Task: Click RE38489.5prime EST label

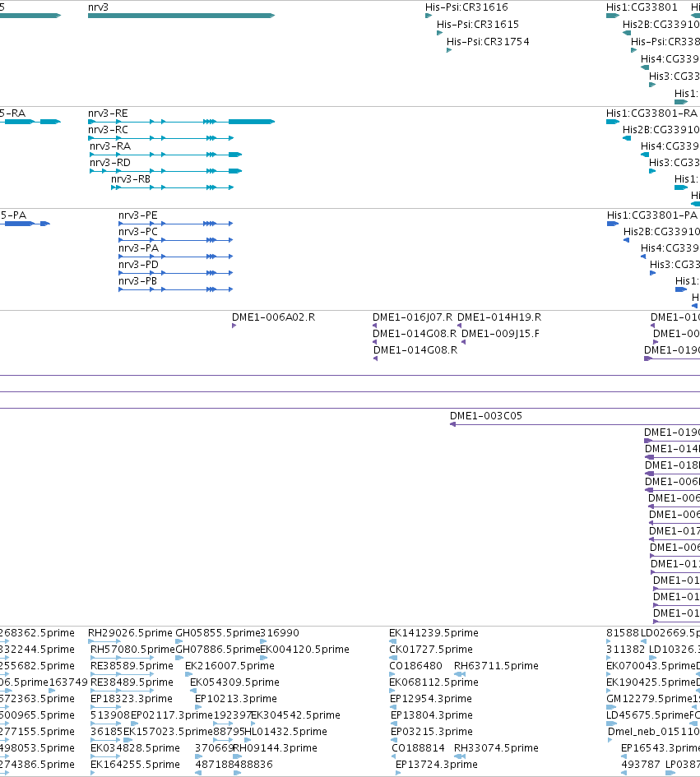Action: click(x=132, y=682)
